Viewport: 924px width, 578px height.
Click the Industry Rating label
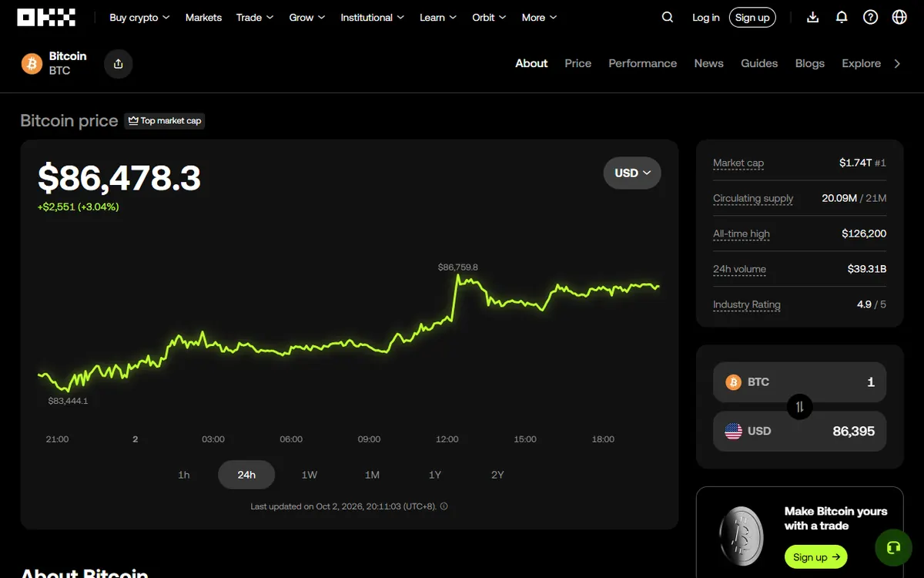click(x=747, y=304)
